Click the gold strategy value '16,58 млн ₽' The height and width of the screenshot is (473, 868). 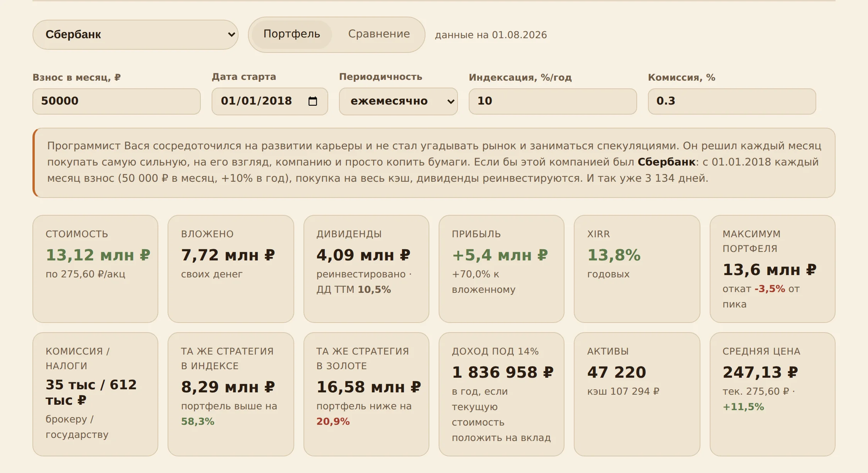click(368, 387)
